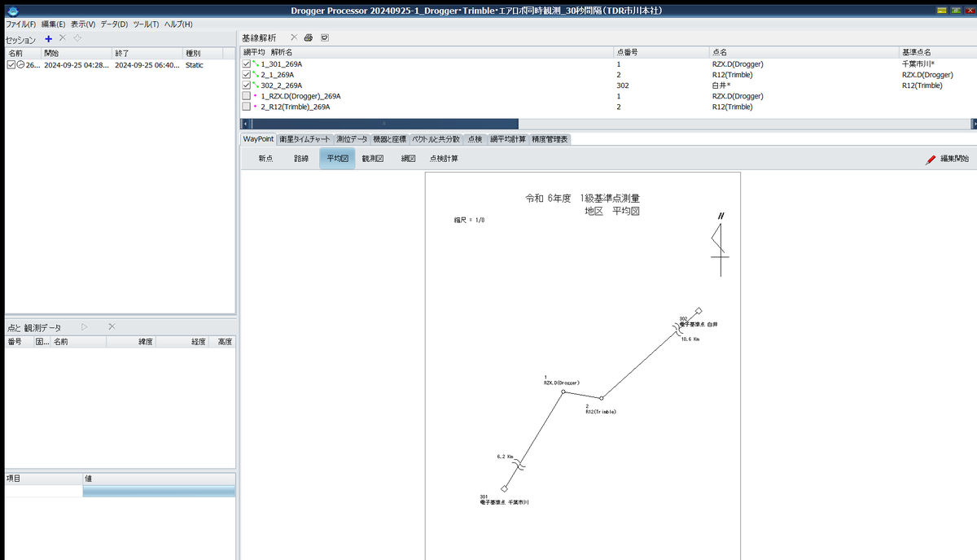Viewport: 977px width, 560px height.
Task: Click the play triangle icon in points panel
Action: [x=84, y=327]
